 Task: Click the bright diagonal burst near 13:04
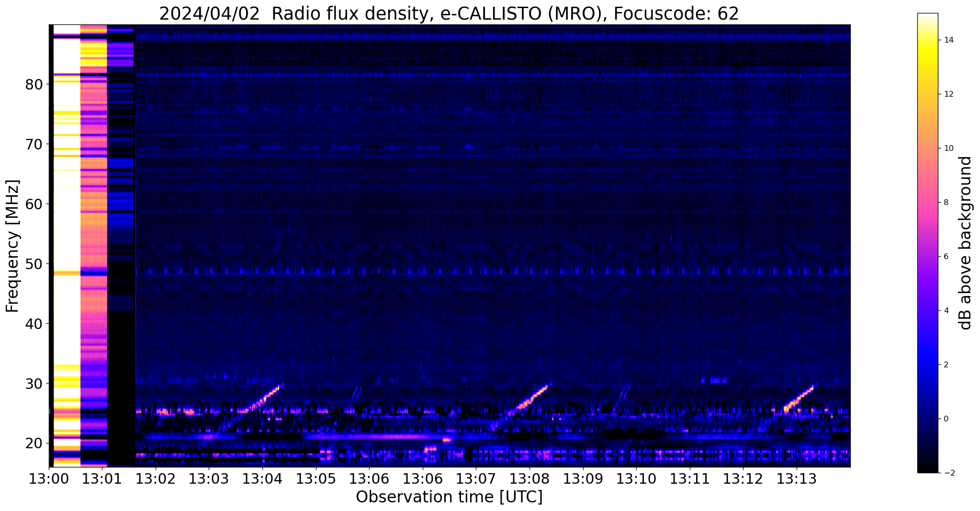266,397
